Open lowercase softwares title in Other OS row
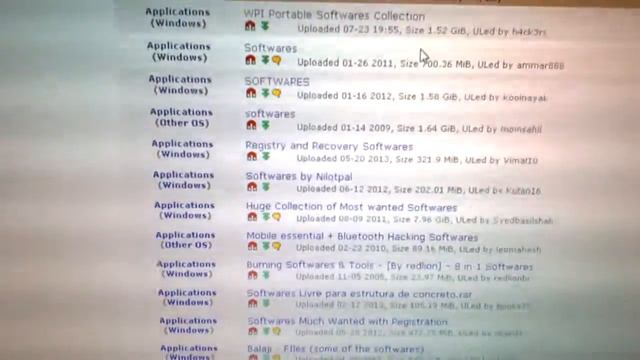This screenshot has height=360, width=640. pyautogui.click(x=270, y=114)
